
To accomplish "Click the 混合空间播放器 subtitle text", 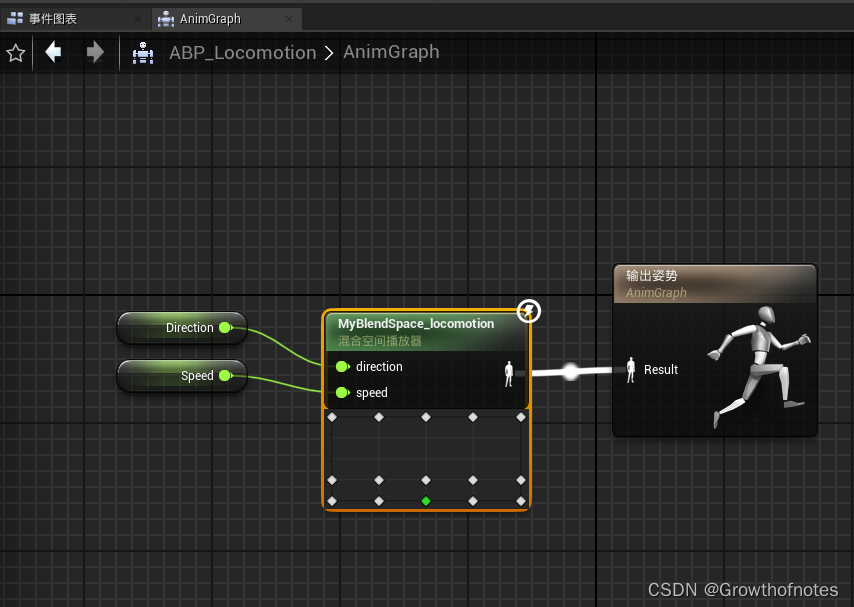I will (380, 341).
